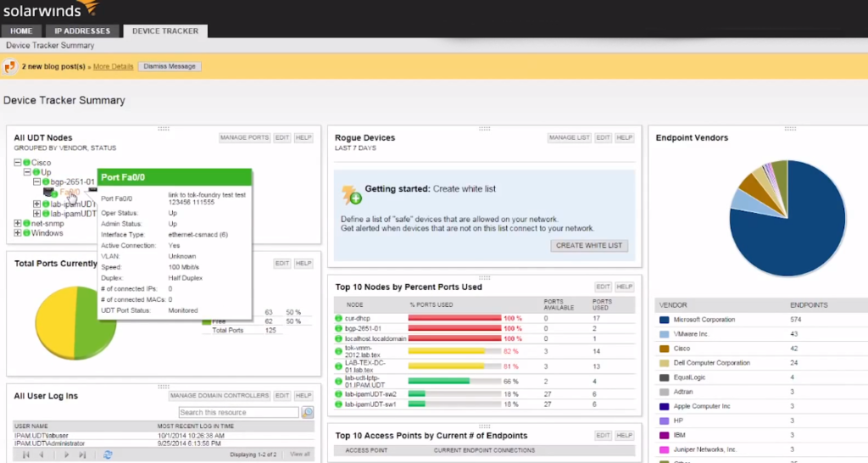Expand the Windows node group
Viewport: 868px width, 463px height.
pyautogui.click(x=18, y=233)
